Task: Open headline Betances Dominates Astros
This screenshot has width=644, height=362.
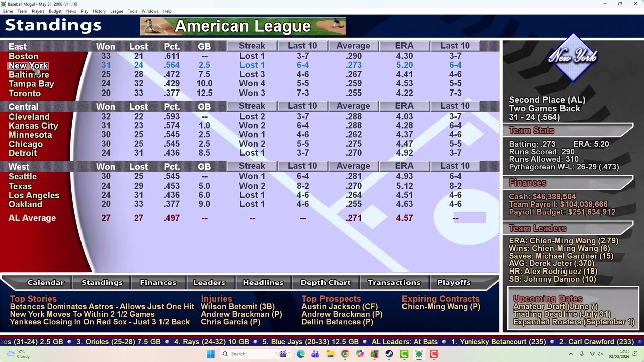Action: pos(102,306)
